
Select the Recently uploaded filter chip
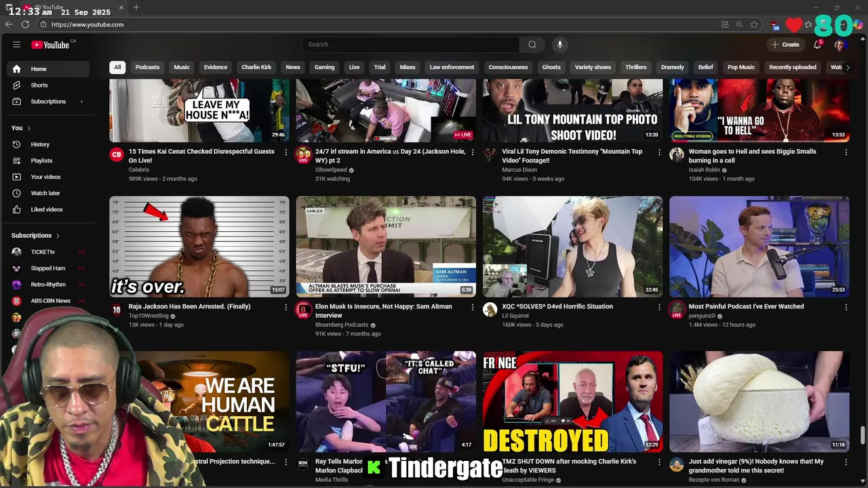tap(792, 67)
